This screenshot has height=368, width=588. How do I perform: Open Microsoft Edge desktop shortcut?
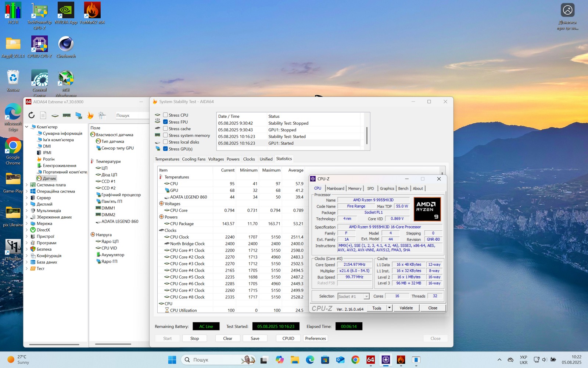tap(13, 118)
